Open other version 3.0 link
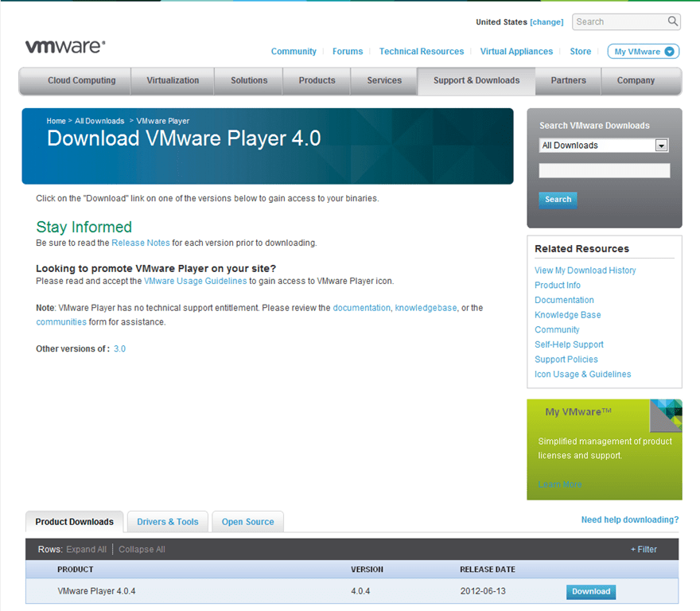 pyautogui.click(x=119, y=348)
